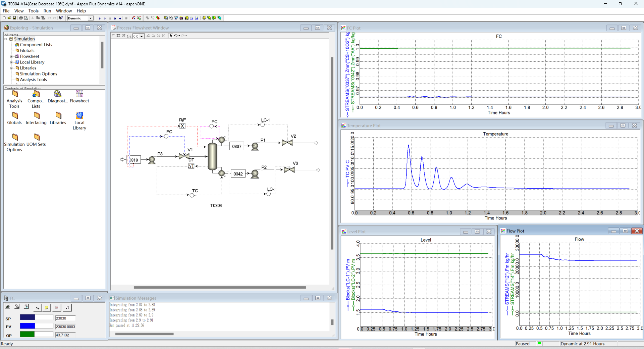Start the simulation with the Run button

[x=100, y=18]
